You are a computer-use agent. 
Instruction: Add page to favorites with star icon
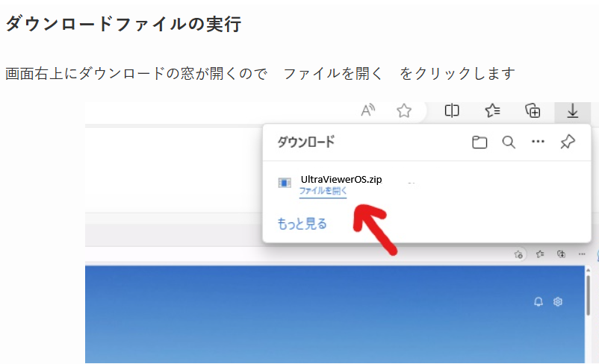tap(404, 111)
